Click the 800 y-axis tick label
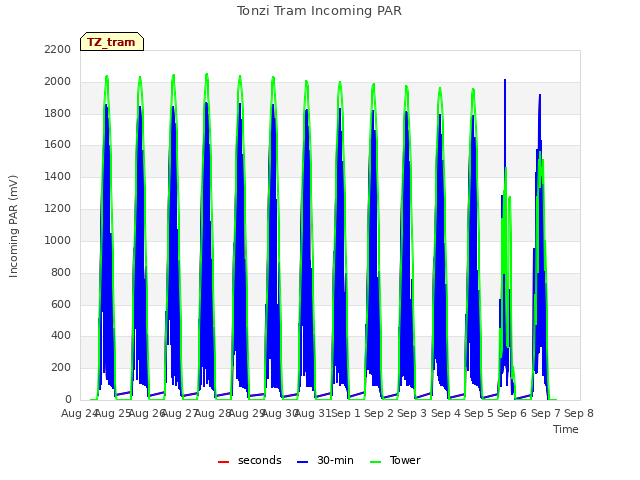Viewport: 640px width, 480px height. click(61, 272)
